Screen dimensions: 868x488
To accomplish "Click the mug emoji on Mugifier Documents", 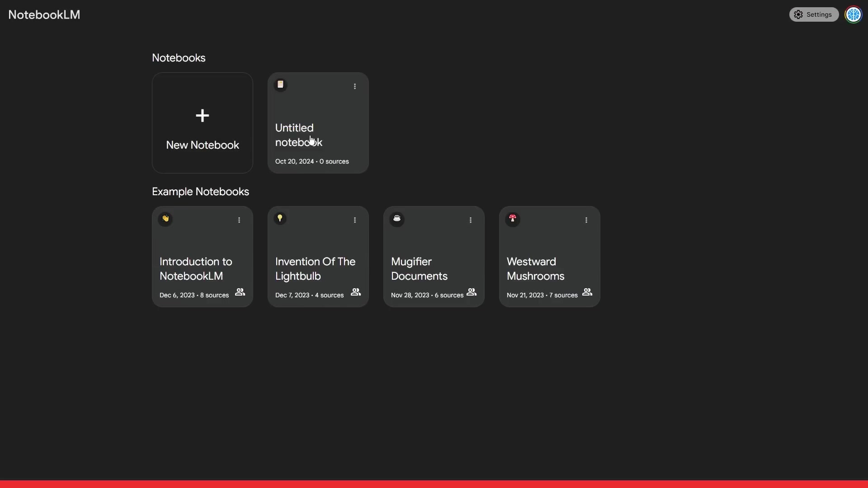I will [397, 219].
